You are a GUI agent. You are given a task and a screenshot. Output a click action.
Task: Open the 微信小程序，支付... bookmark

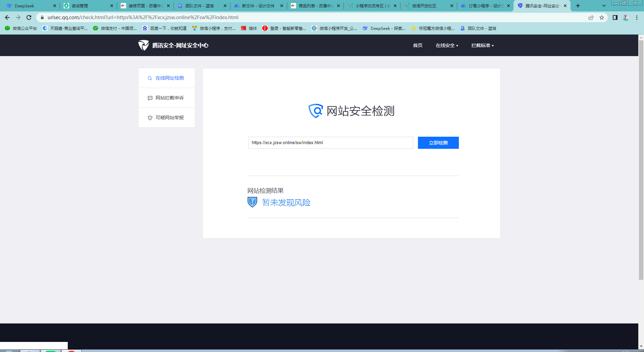pyautogui.click(x=214, y=29)
